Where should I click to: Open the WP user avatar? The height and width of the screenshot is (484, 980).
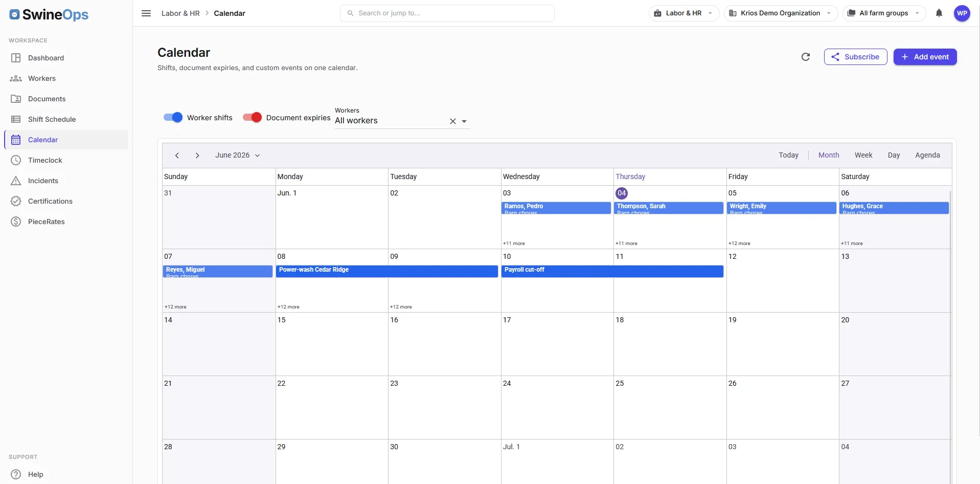[x=962, y=13]
